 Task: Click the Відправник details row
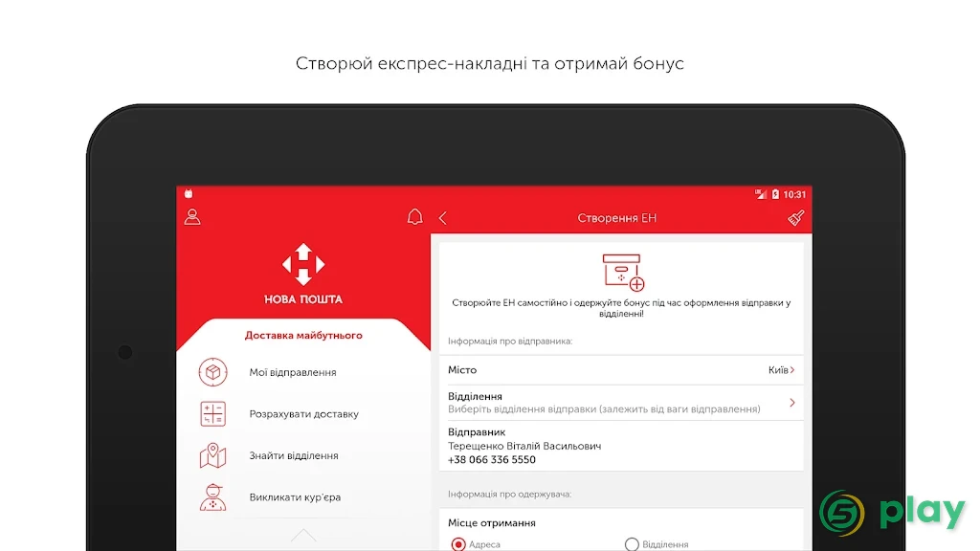621,446
